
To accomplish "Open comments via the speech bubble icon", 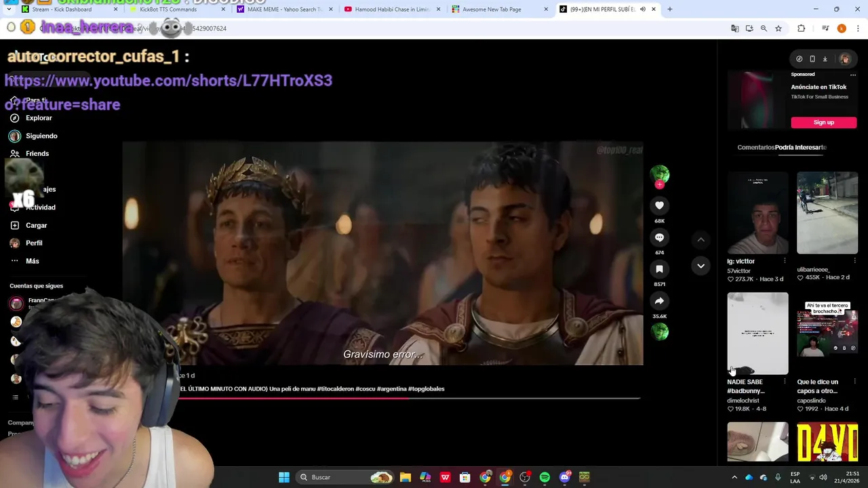I will pos(659,237).
